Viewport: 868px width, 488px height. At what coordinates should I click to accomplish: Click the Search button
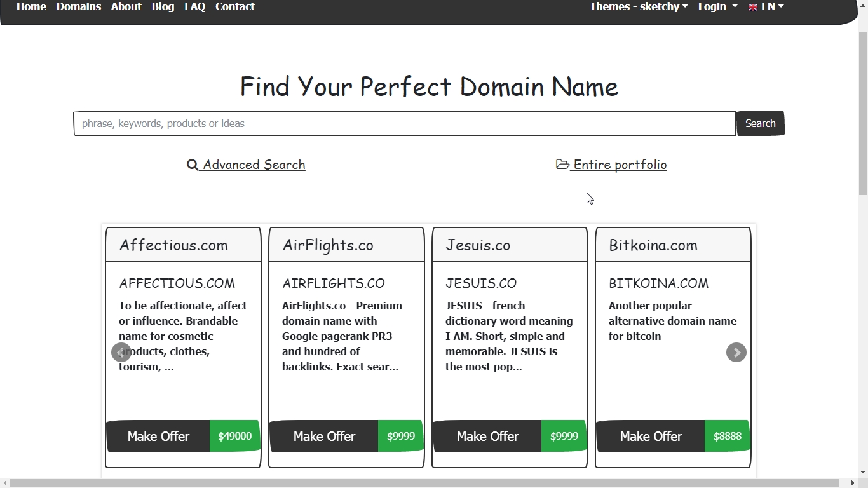(760, 123)
